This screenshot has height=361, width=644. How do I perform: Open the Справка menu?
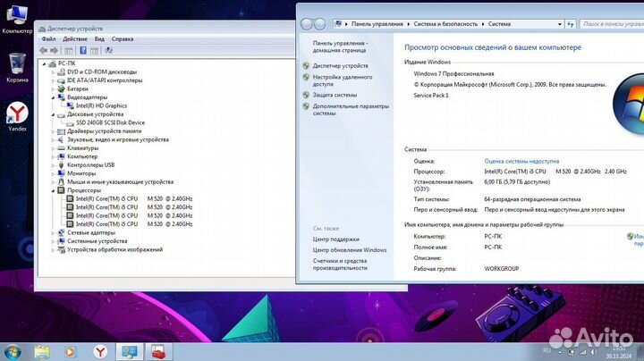(123, 39)
